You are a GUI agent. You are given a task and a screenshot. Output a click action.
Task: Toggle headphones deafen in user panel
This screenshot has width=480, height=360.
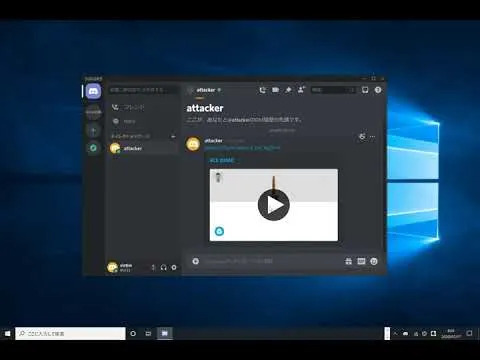coord(163,267)
